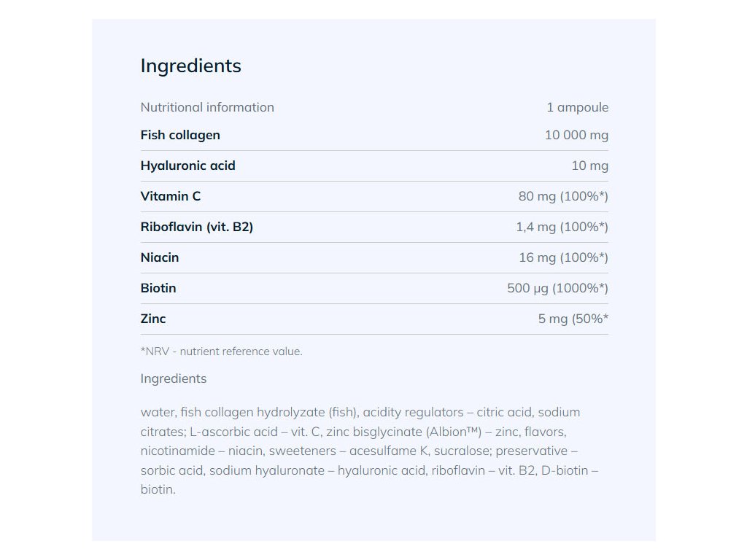
Task: Click the NRV nutrient reference value footnote
Action: click(x=222, y=351)
